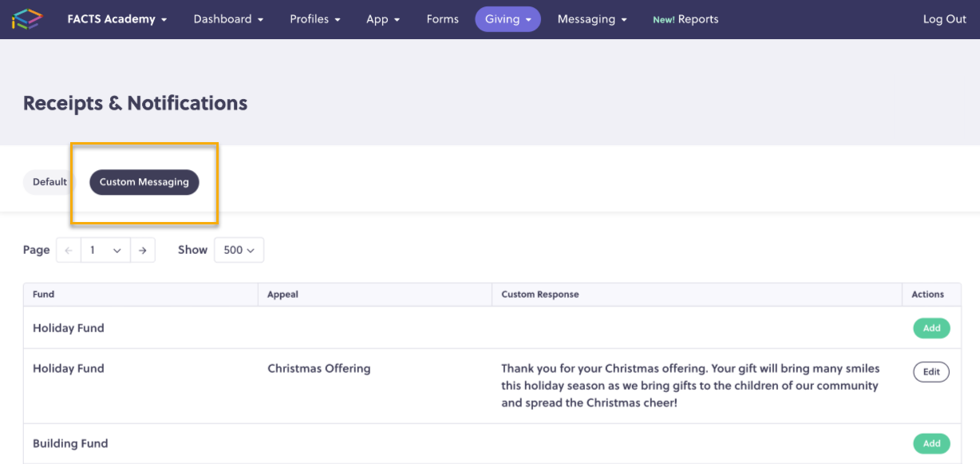This screenshot has width=980, height=464.
Task: Open the Profiles menu
Action: coord(315,19)
